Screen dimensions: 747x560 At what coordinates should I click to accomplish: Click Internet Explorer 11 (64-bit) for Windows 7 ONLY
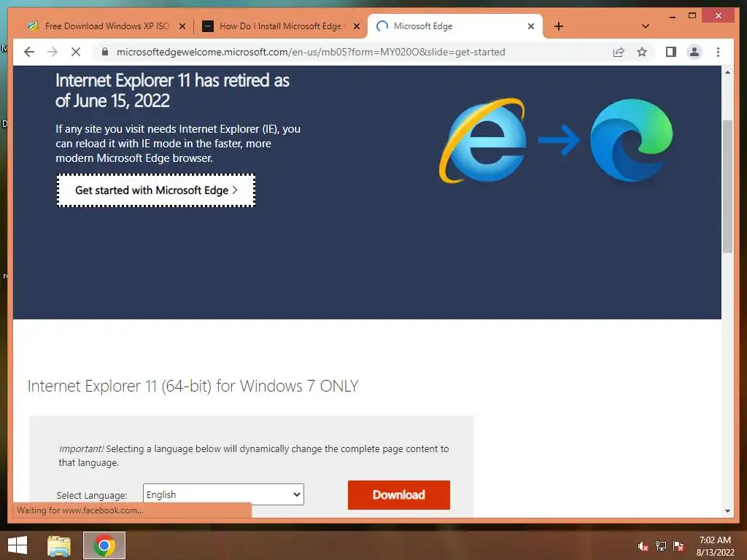coord(193,386)
